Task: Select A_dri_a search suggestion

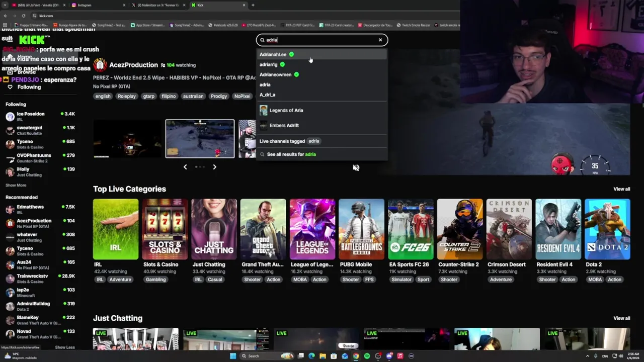Action: pos(322,95)
